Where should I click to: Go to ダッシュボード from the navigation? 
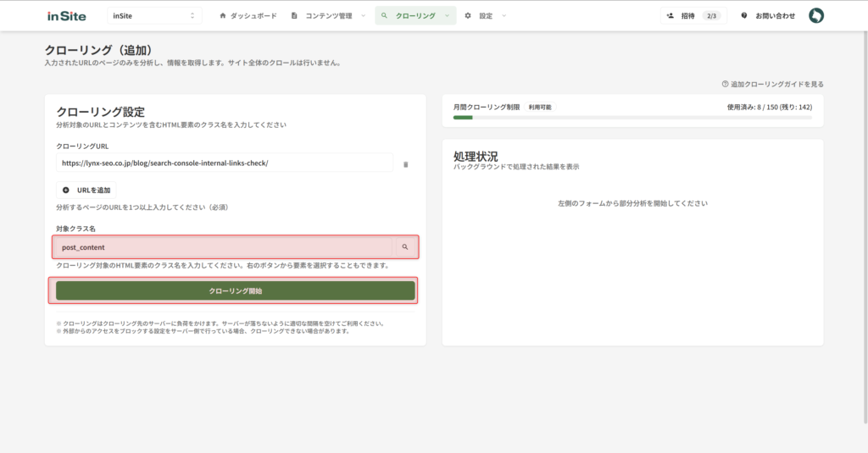[x=248, y=15]
